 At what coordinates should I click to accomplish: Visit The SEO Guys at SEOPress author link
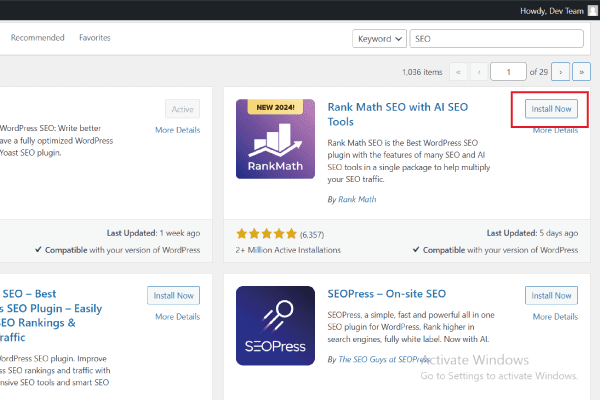coord(384,359)
